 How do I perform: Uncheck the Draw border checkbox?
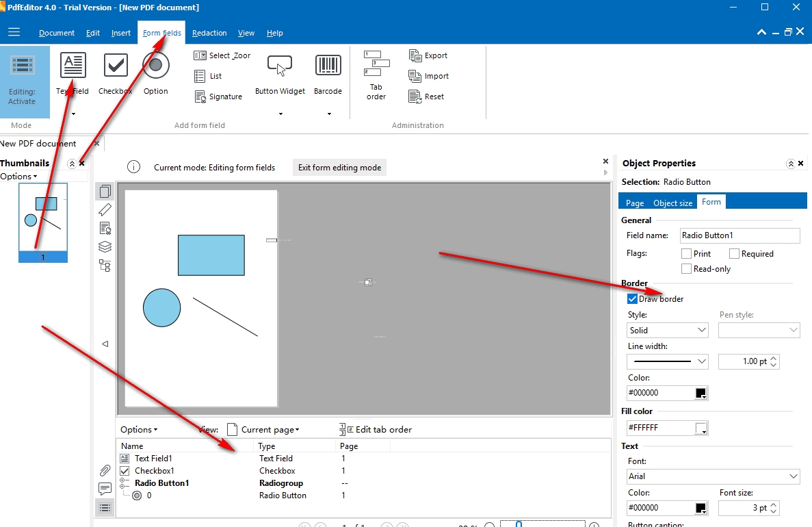(632, 299)
